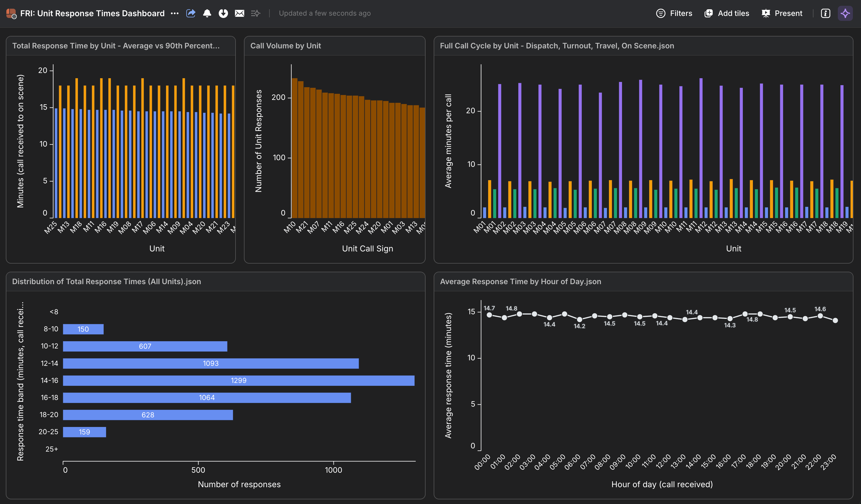Click the "25+" response time band label
Viewport: 861px width, 504px height.
coord(52,449)
